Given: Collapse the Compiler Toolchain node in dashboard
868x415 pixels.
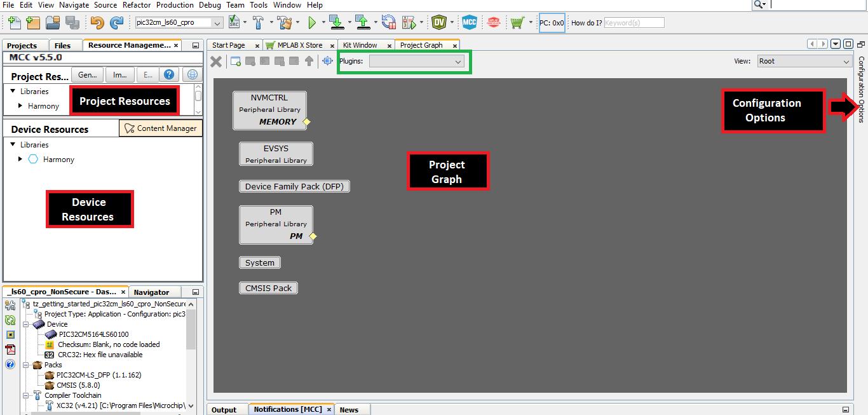Looking at the screenshot, I should click(x=26, y=395).
